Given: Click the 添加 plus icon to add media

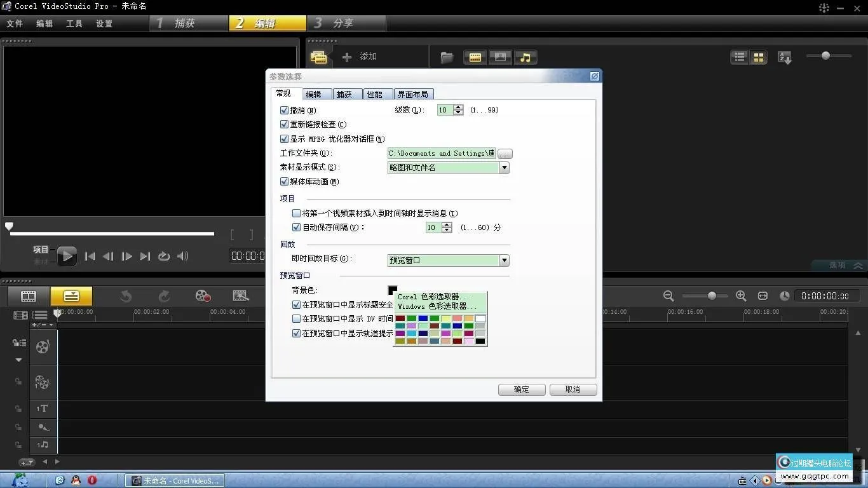Looking at the screenshot, I should (347, 57).
